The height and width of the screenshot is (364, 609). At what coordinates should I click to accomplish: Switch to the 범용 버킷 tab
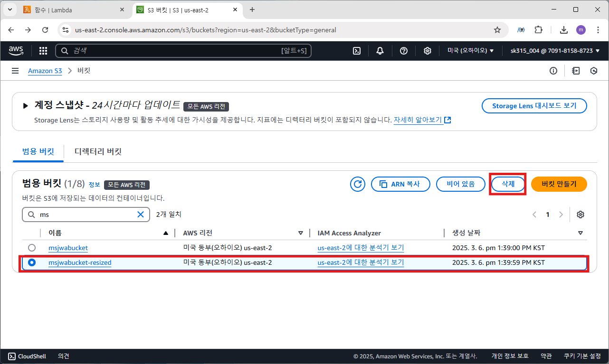[38, 152]
